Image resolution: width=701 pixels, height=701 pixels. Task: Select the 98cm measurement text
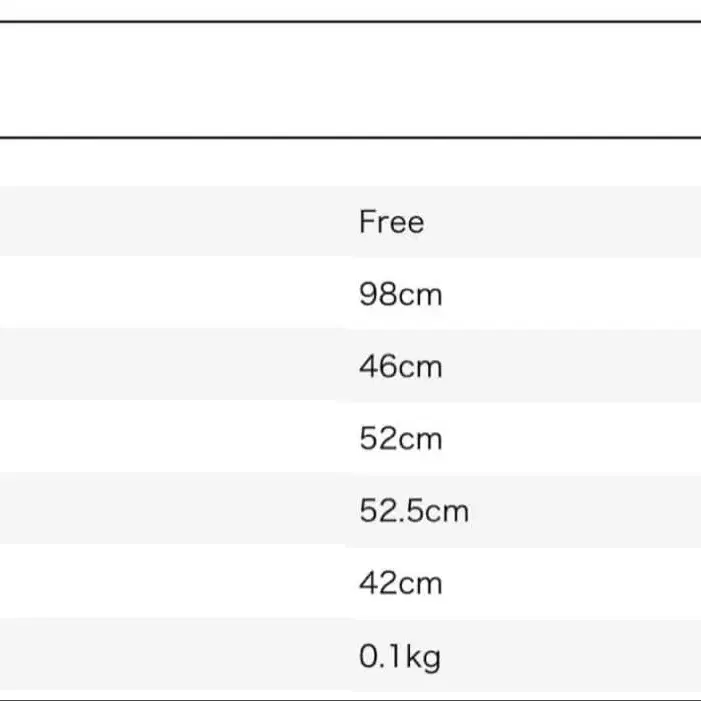coord(400,295)
